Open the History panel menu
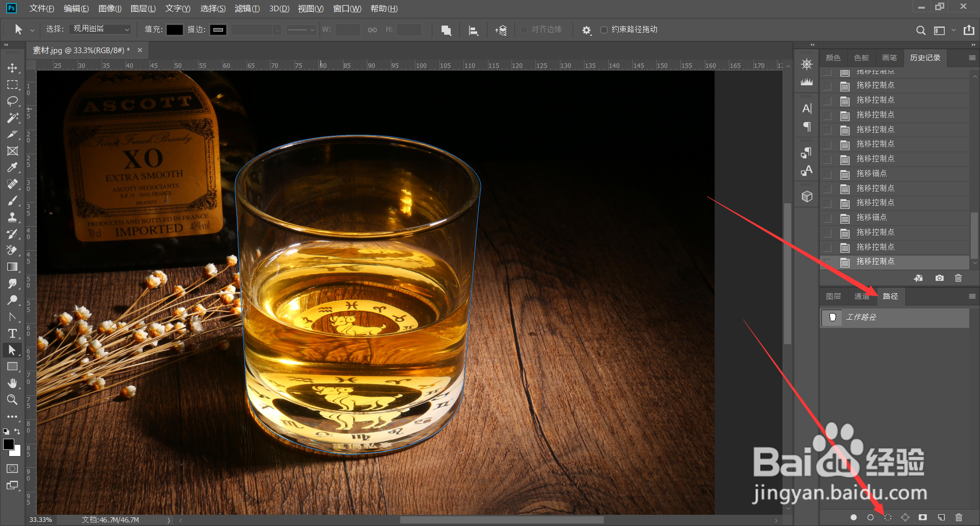 coord(972,58)
